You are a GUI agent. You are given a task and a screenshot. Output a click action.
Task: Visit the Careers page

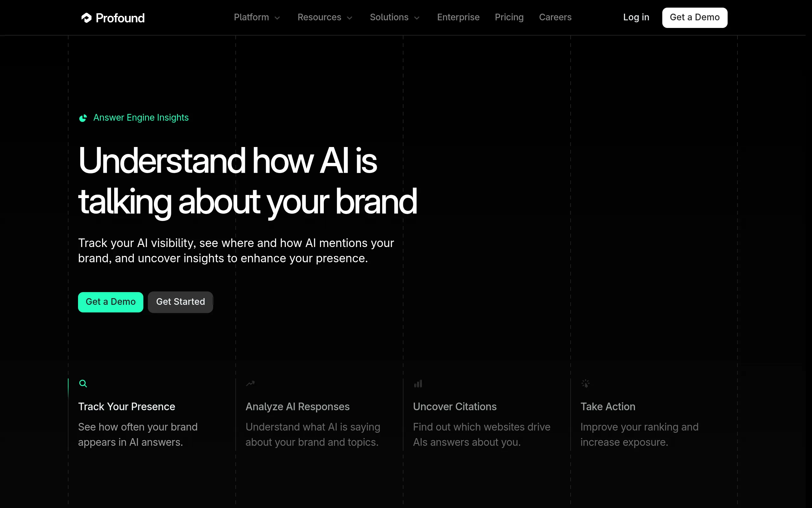coord(555,17)
